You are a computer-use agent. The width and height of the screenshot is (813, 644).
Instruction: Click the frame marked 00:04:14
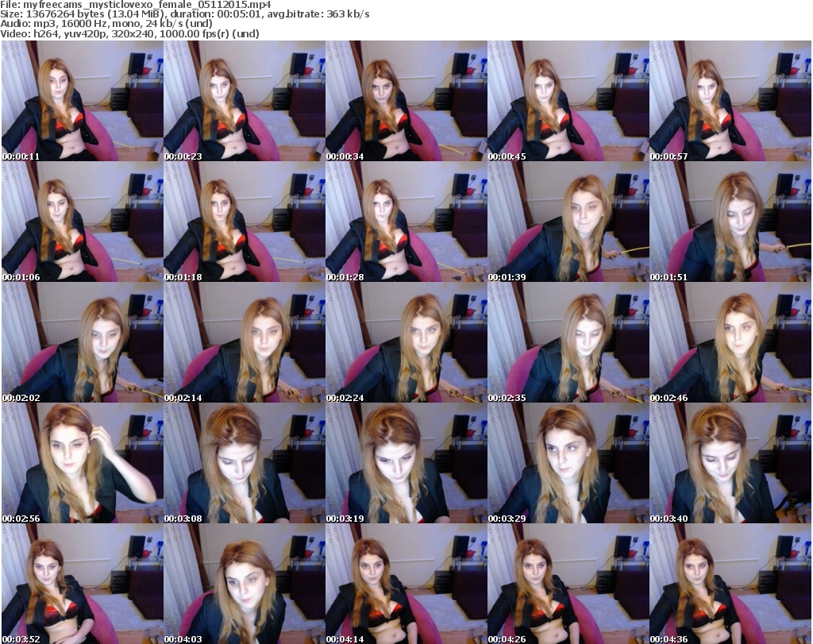click(x=406, y=584)
